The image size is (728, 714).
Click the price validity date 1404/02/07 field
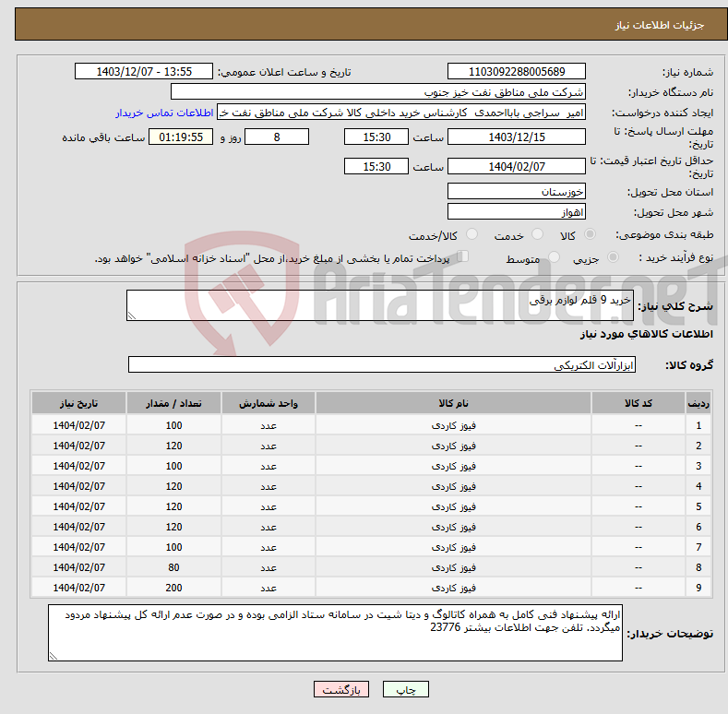[x=517, y=166]
